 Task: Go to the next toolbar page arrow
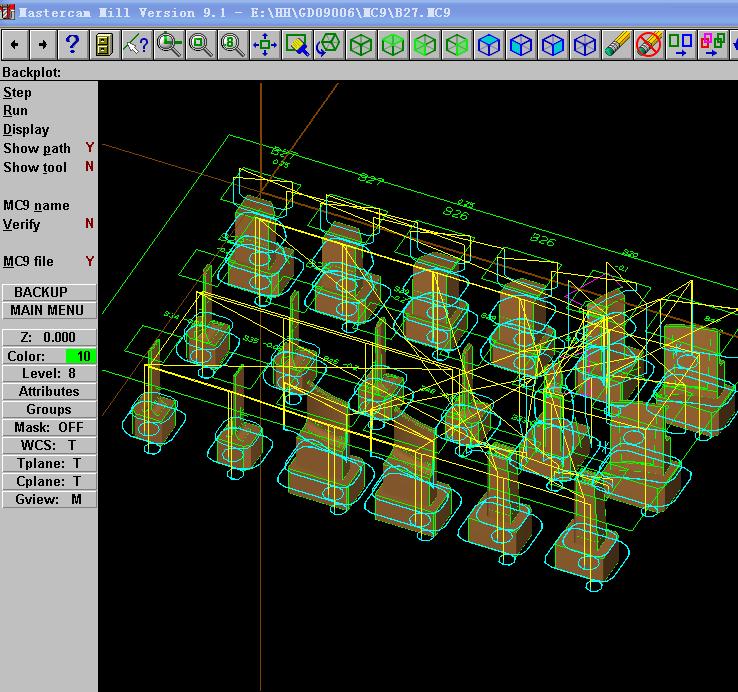pos(43,44)
